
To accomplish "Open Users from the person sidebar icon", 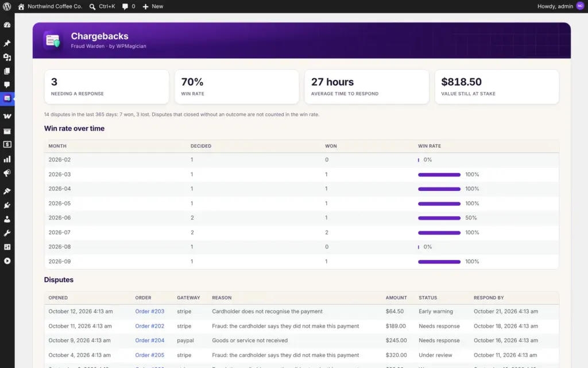I will click(x=7, y=219).
